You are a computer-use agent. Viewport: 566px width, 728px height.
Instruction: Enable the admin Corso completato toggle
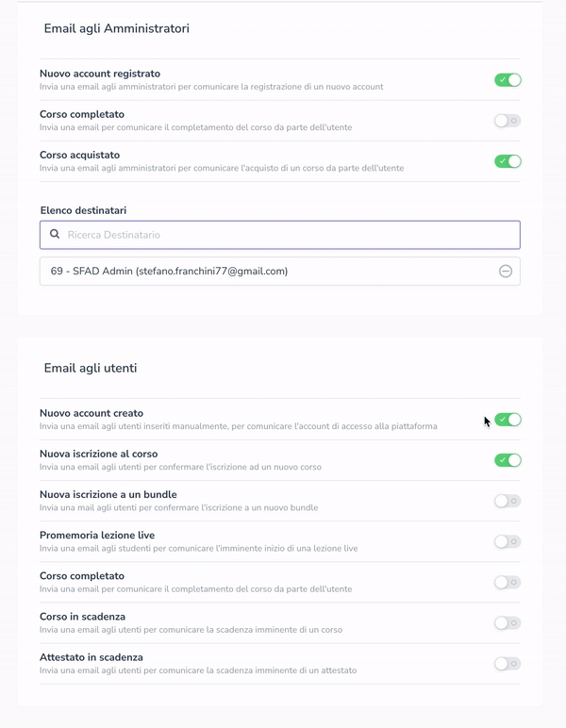tap(508, 121)
